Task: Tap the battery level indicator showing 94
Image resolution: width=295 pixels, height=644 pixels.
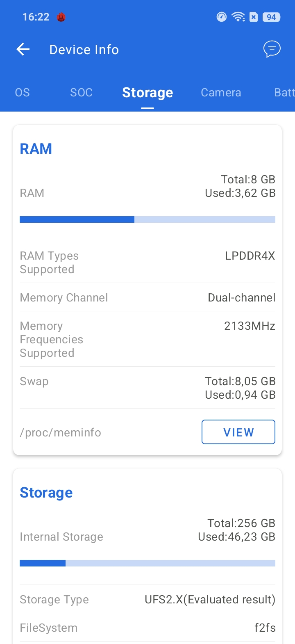Action: coord(271,17)
